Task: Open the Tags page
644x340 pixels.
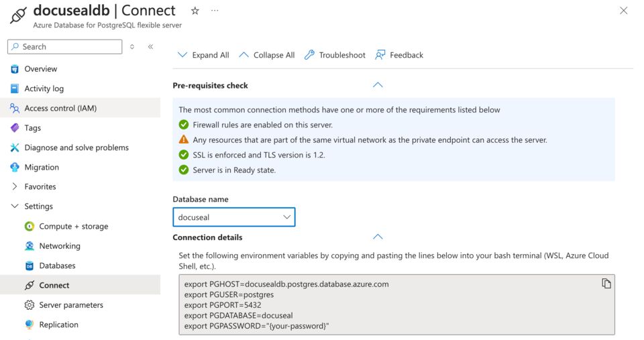Action: 32,127
